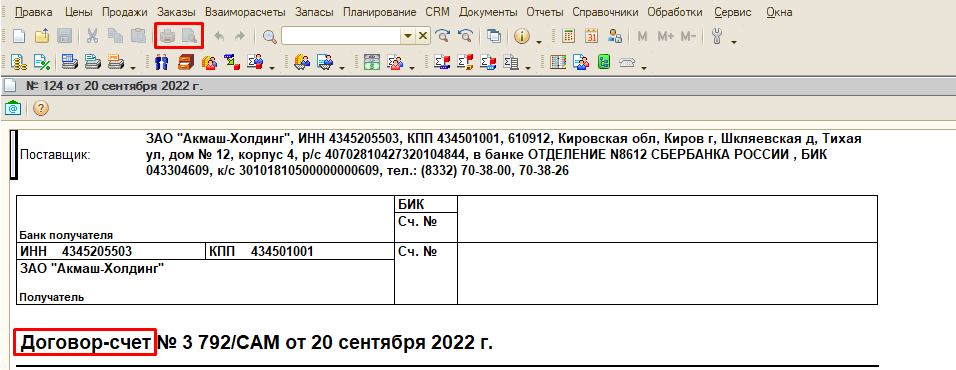Open the Отчеты menu
956x370 pixels.
click(x=545, y=12)
